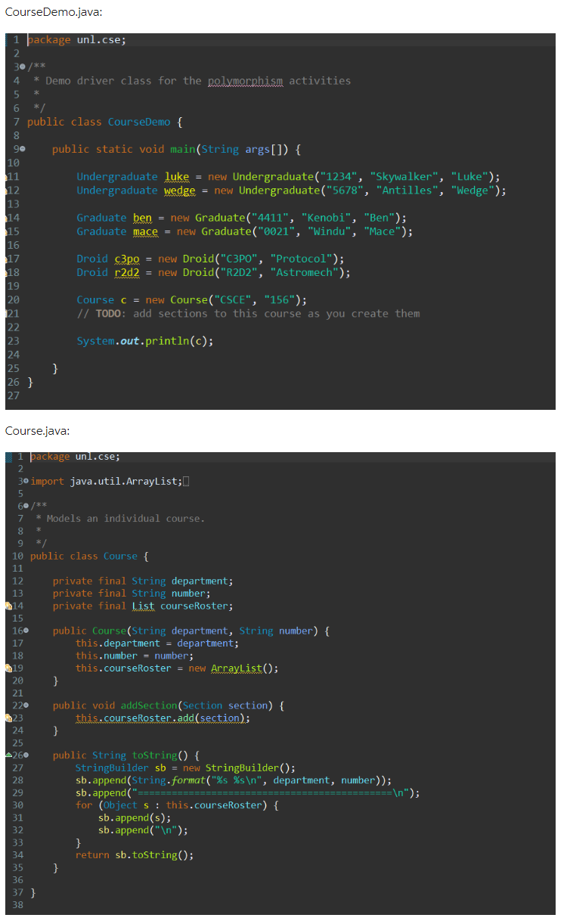This screenshot has width=570, height=924.
Task: Click the System.out.println(c); statement
Action: (145, 341)
